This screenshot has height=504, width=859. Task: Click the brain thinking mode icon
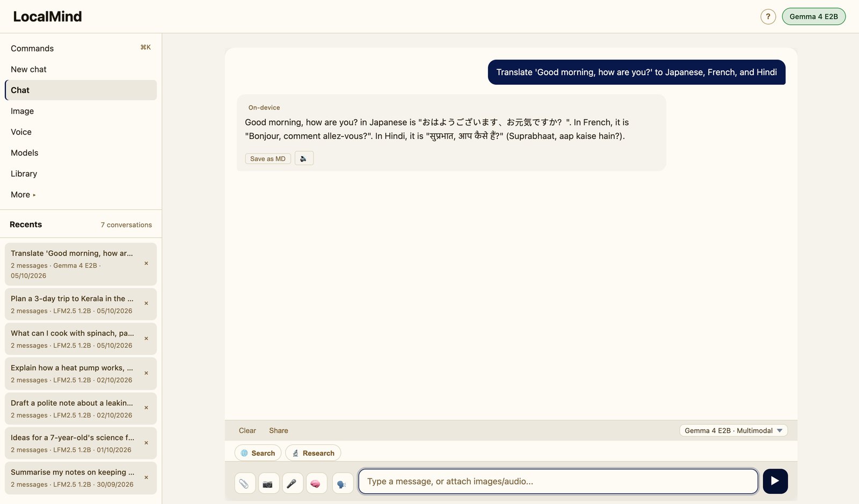[x=316, y=483]
